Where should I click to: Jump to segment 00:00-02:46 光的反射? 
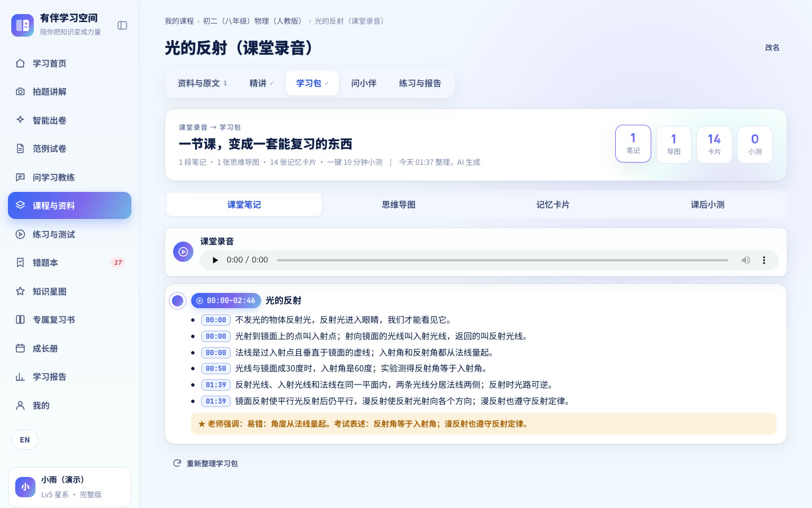click(x=226, y=300)
